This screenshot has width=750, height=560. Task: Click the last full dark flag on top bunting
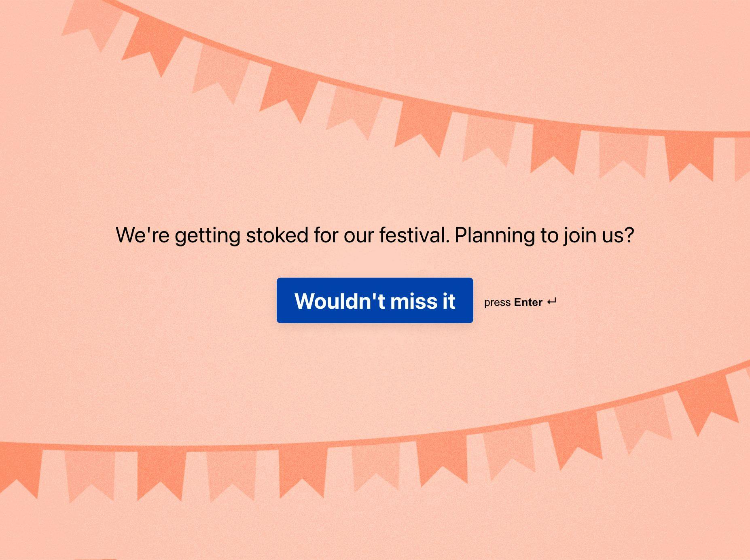(689, 154)
